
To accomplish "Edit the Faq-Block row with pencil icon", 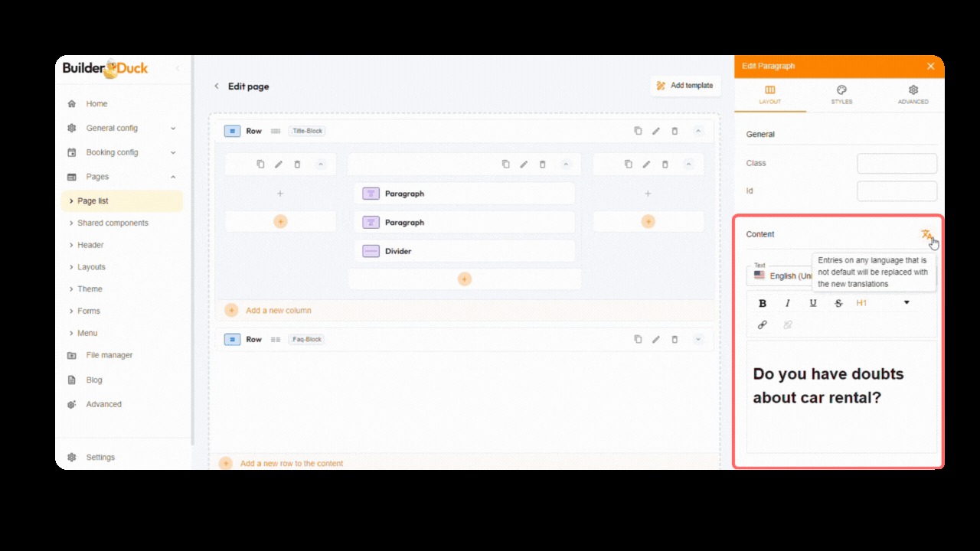I will [656, 339].
